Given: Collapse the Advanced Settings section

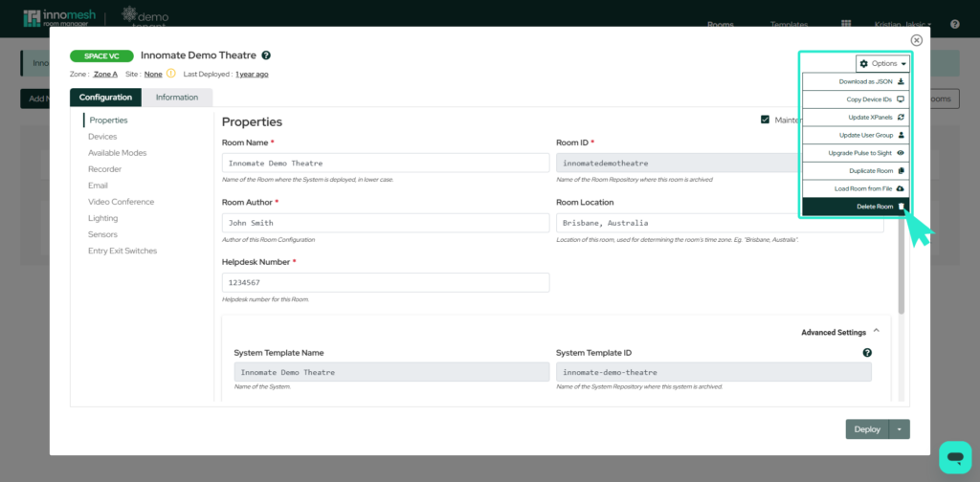Looking at the screenshot, I should tap(840, 332).
